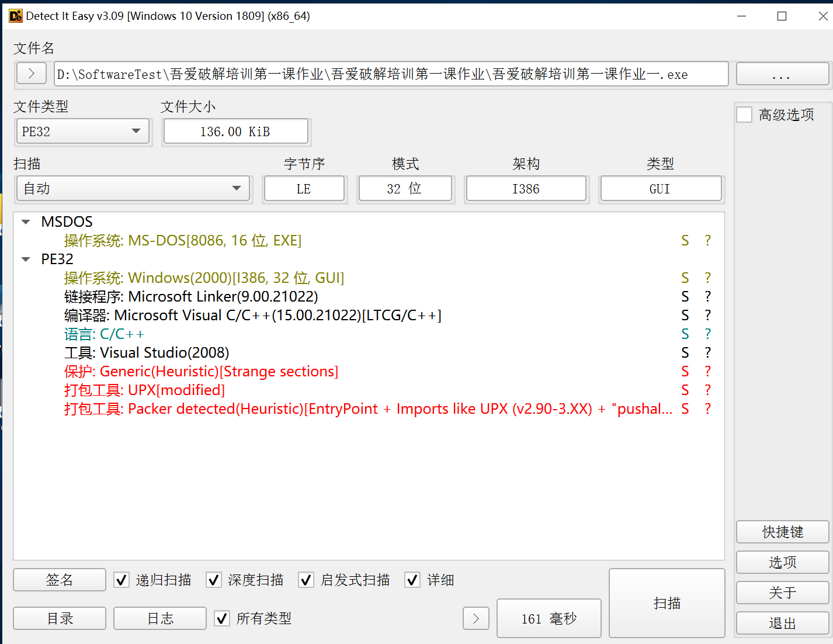
Task: Collapse the PE32 tree node
Action: coord(26,259)
